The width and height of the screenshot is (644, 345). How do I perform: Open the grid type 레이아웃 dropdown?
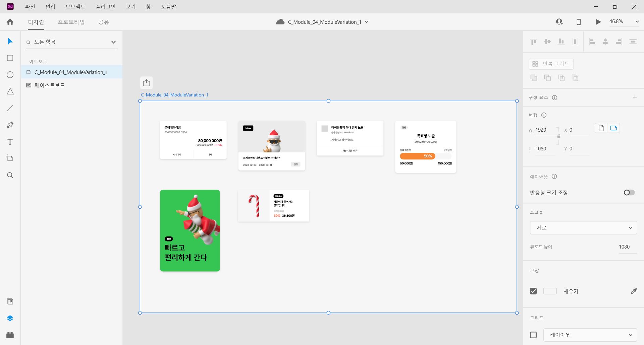tap(590, 335)
